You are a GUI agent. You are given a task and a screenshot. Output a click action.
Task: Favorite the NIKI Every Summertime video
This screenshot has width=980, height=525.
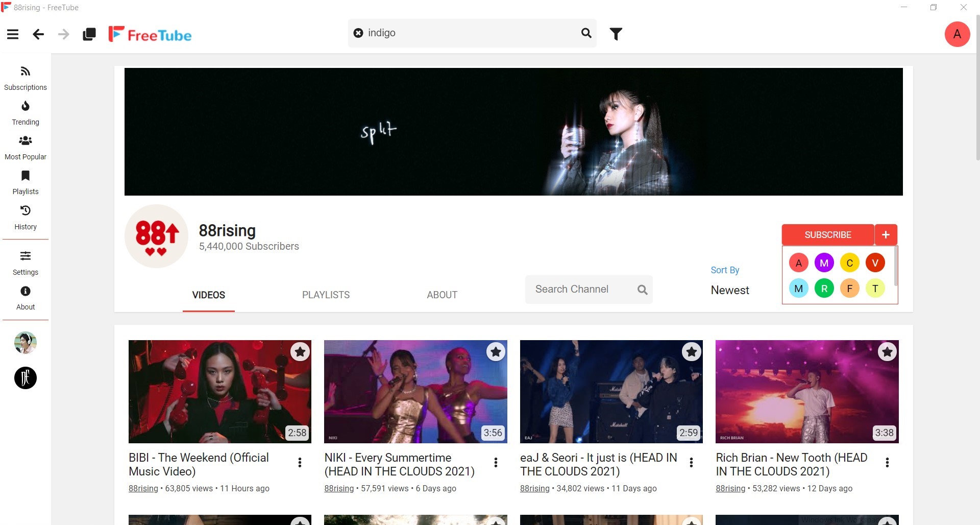496,352
